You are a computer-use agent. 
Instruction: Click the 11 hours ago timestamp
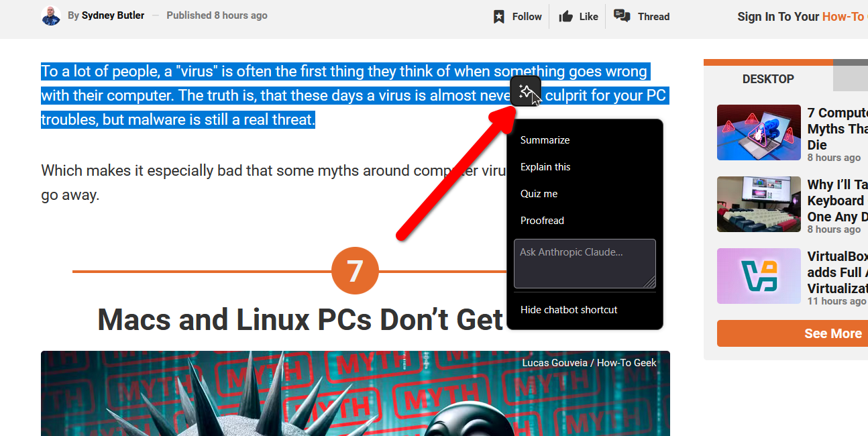point(836,301)
